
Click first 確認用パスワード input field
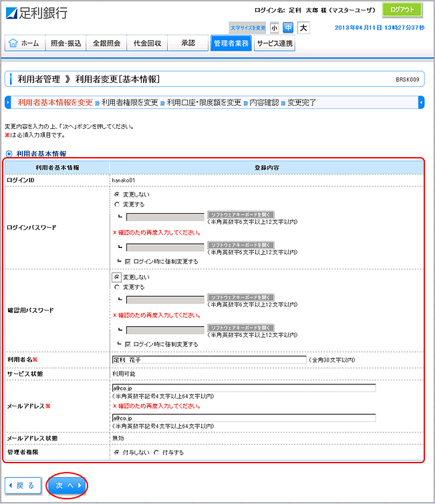click(x=165, y=299)
